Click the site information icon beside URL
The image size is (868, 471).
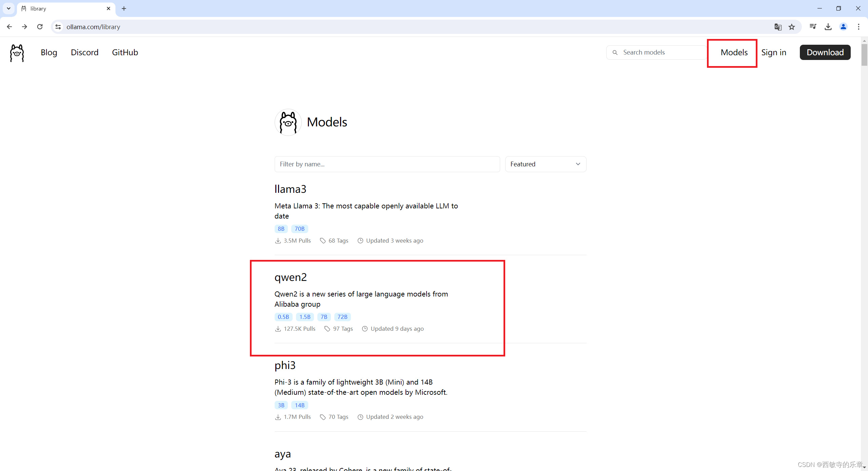coord(58,27)
